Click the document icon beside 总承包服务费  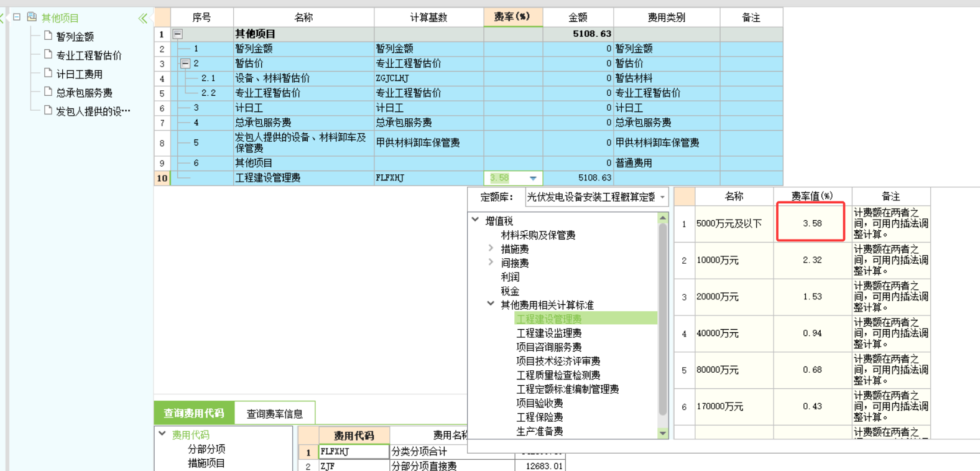(x=48, y=92)
